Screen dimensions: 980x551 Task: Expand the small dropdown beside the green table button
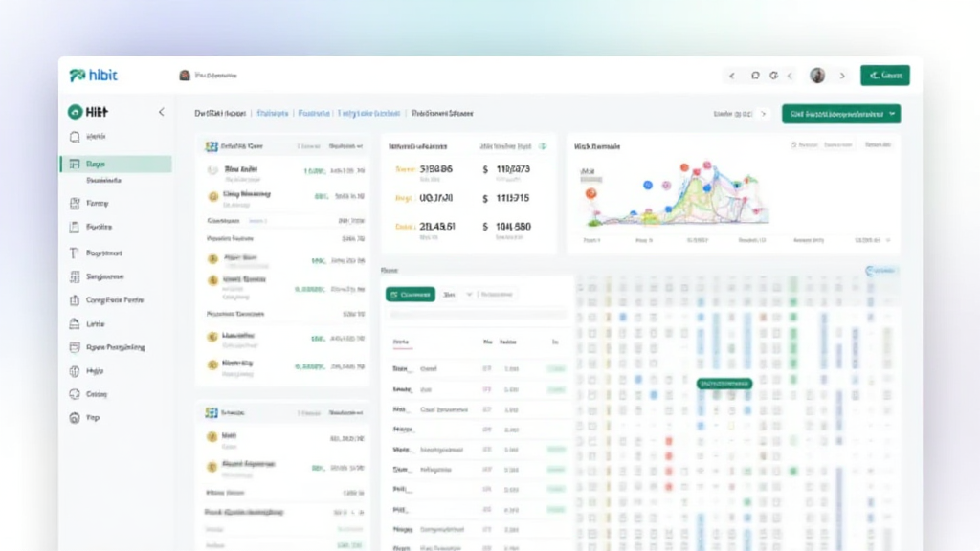coord(469,295)
